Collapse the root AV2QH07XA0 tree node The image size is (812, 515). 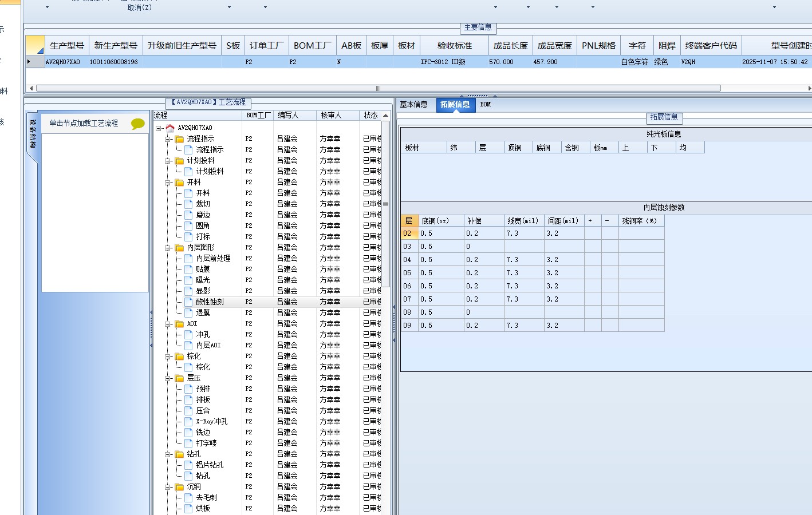click(159, 128)
